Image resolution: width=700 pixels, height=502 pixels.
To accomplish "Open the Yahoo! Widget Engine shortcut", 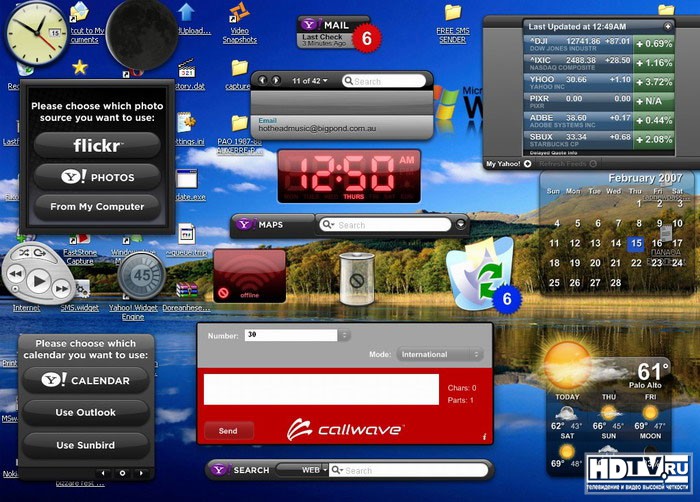I will click(x=133, y=312).
